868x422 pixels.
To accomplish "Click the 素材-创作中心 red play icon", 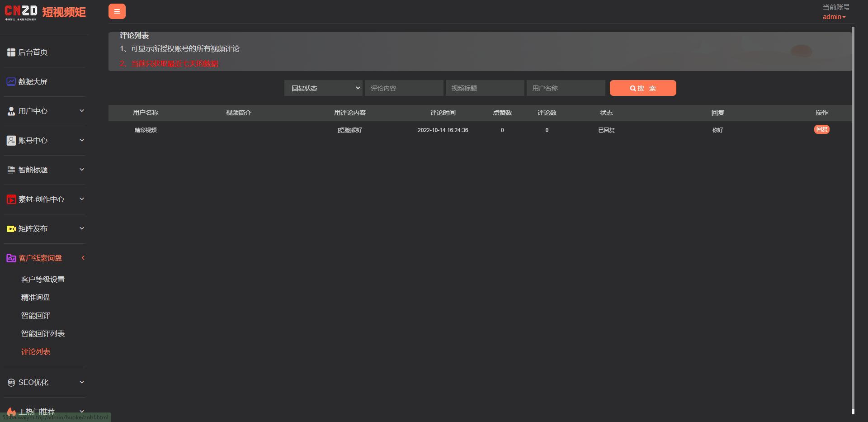I will click(11, 199).
